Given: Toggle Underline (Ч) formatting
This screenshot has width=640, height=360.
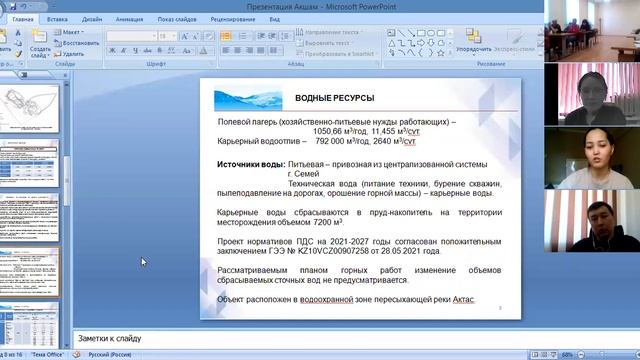Looking at the screenshot, I should [136, 51].
